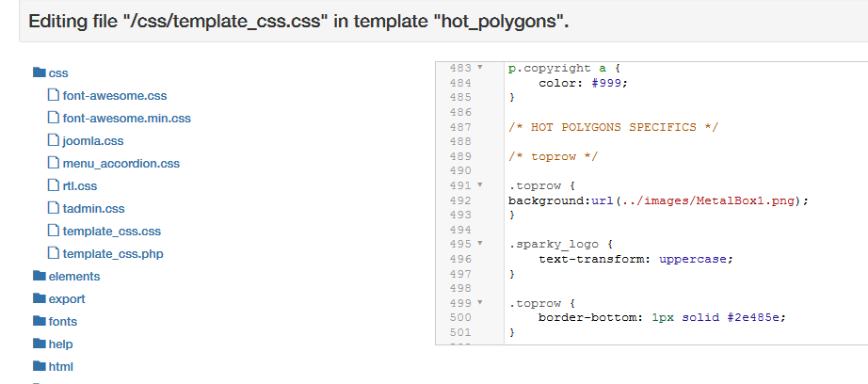Viewport: 868px width, 384px height.
Task: Select template_css.css in file tree
Action: (112, 232)
